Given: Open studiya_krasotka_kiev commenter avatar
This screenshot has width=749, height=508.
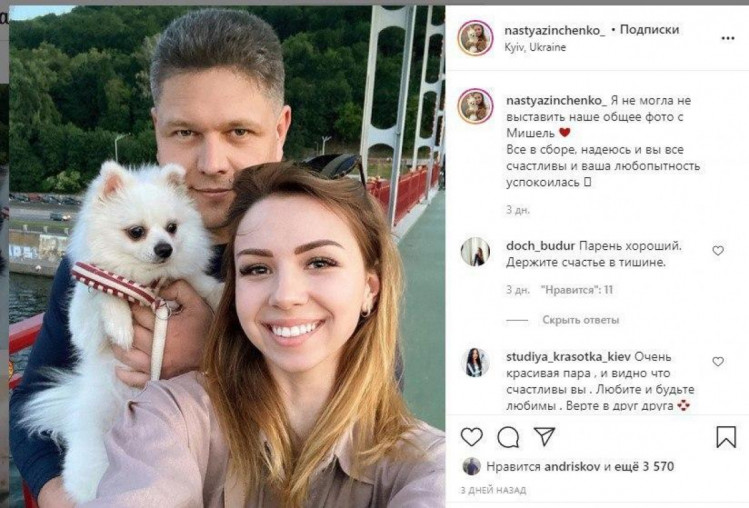Looking at the screenshot, I should [x=475, y=362].
